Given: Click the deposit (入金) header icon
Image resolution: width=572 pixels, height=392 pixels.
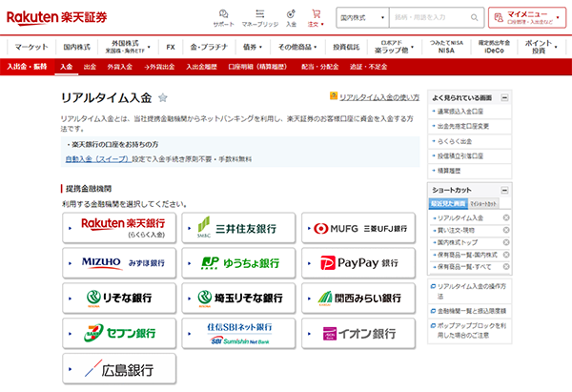Looking at the screenshot, I should 291,18.
